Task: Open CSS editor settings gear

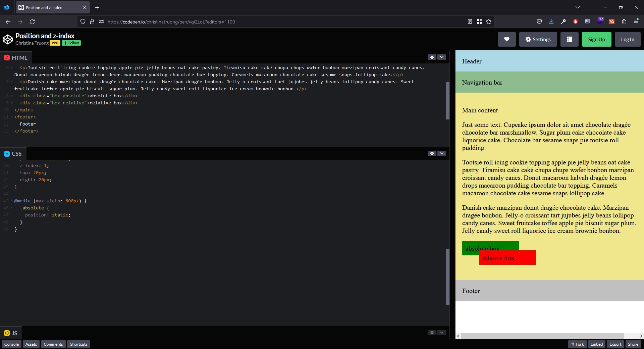Action: [432, 153]
